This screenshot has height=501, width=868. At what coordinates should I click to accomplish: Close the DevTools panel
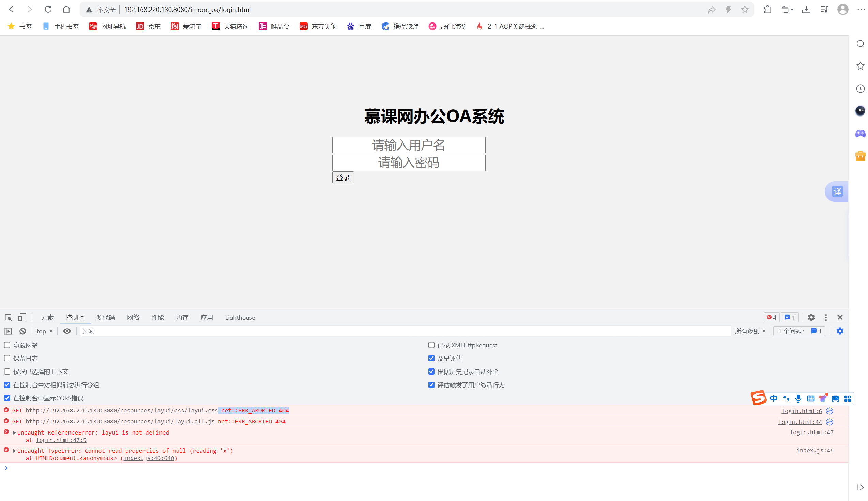(840, 317)
